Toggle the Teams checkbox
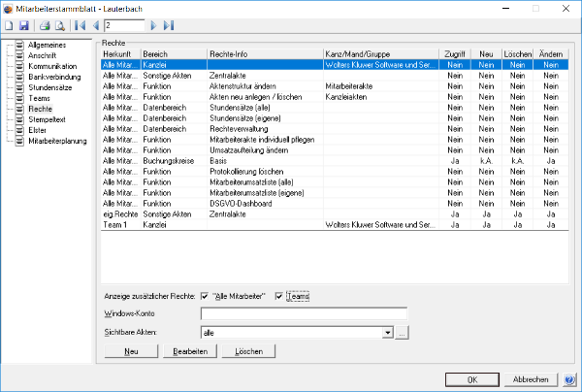This screenshot has height=392, width=582. 278,296
